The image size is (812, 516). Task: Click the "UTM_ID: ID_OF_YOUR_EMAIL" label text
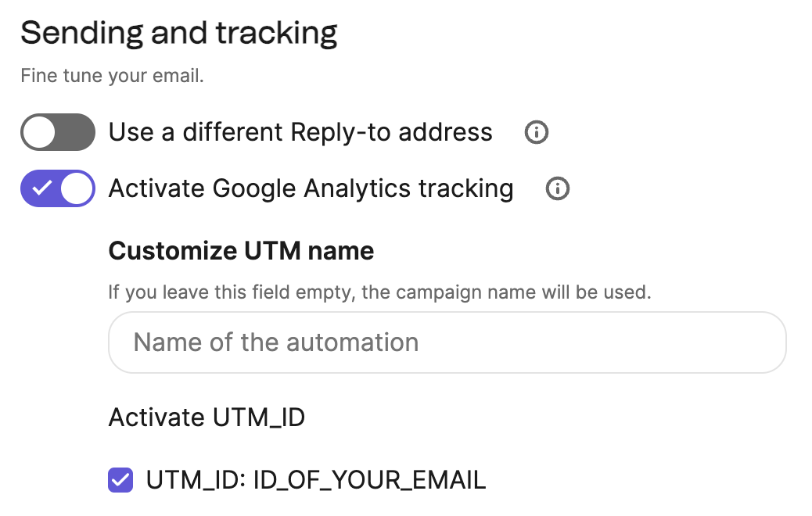point(316,480)
